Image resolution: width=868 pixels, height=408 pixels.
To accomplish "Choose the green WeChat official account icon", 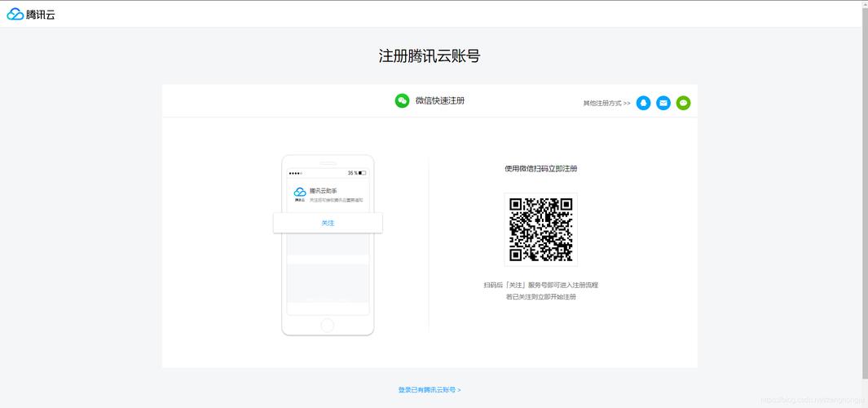I will [683, 103].
